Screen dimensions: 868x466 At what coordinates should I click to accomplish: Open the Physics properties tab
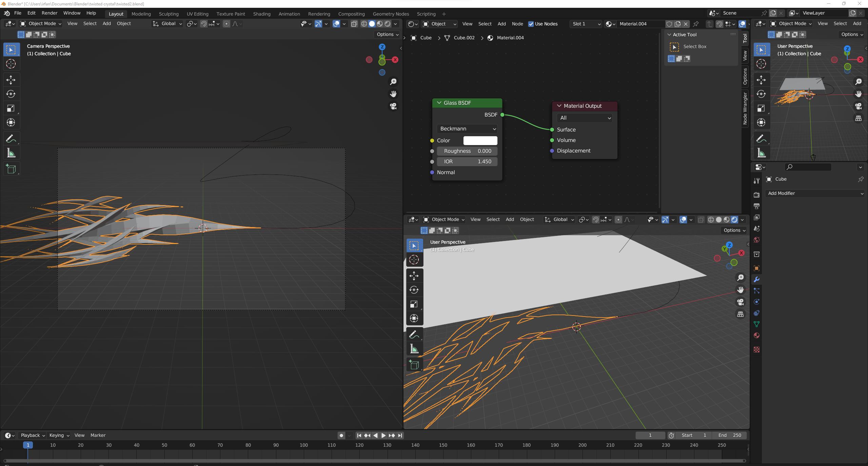pos(756,302)
